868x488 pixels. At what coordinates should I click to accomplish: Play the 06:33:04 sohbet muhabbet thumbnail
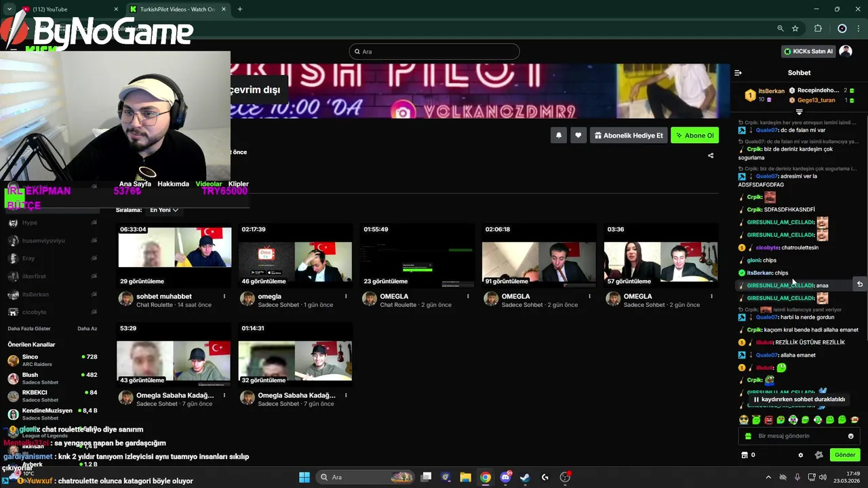pos(175,256)
